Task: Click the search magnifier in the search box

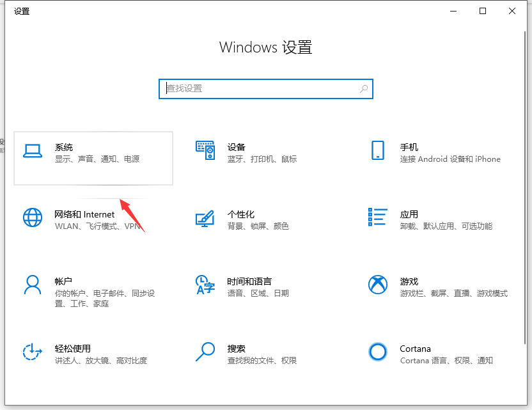Action: point(363,89)
